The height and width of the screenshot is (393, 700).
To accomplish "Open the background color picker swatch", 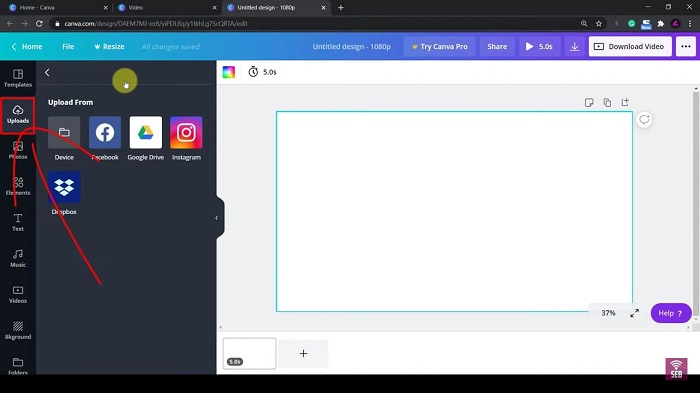I will coord(229,72).
